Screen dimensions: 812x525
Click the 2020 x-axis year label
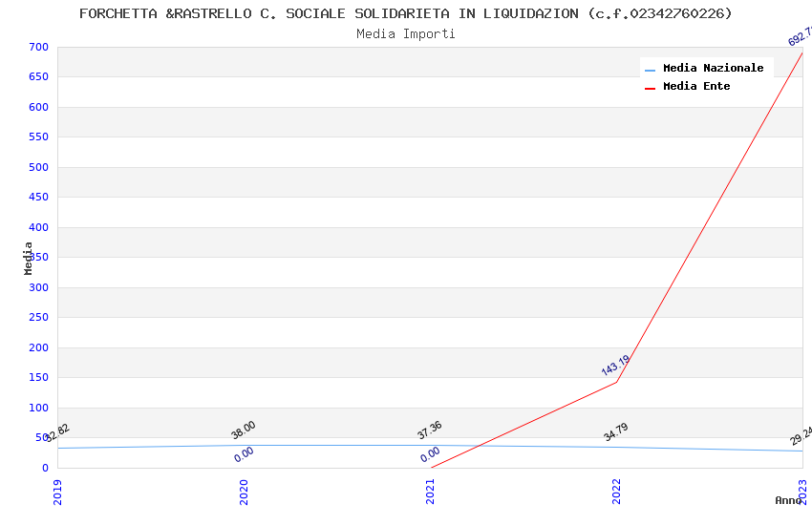coord(244,493)
